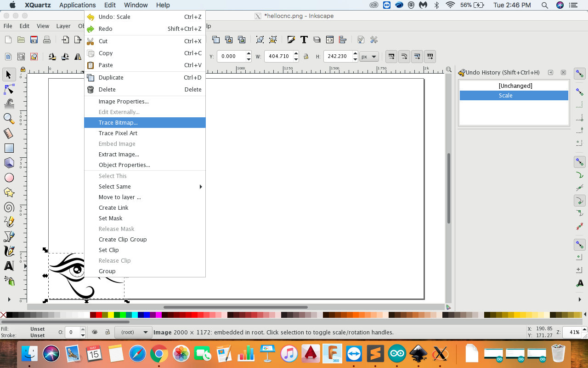The image size is (588, 368).
Task: Choose Image Properties menu entry
Action: coord(145,101)
